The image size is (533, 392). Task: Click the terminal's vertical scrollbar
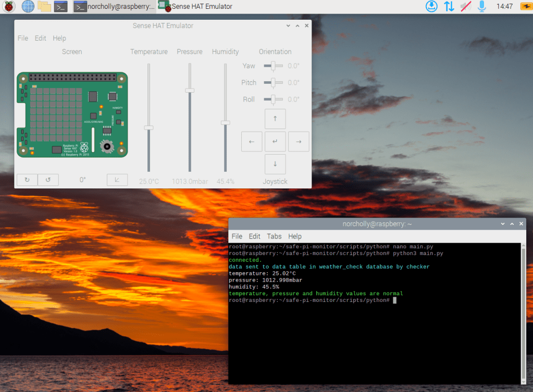click(523, 312)
